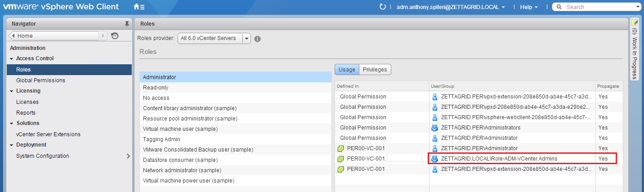Open the search options dropdown arrow

coord(638,7)
